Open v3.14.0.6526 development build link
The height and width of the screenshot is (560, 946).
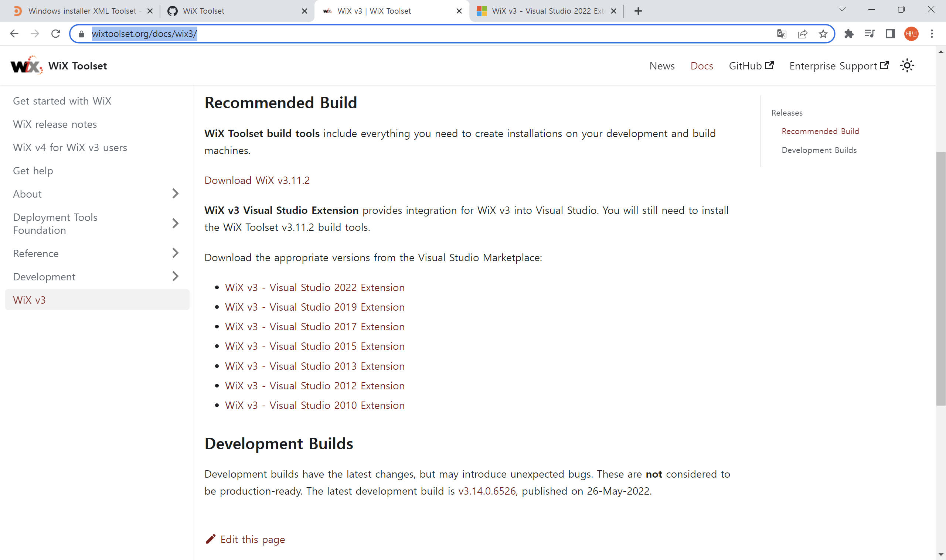click(x=487, y=491)
